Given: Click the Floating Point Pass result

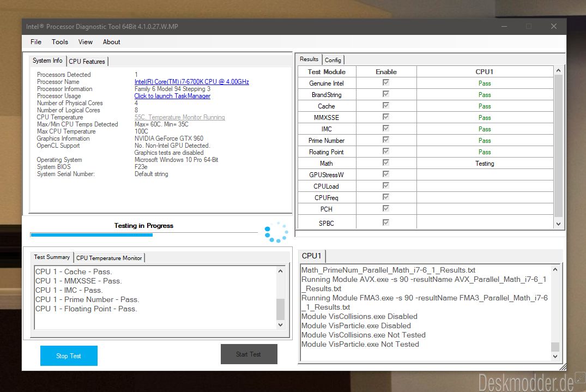Looking at the screenshot, I should tap(485, 152).
